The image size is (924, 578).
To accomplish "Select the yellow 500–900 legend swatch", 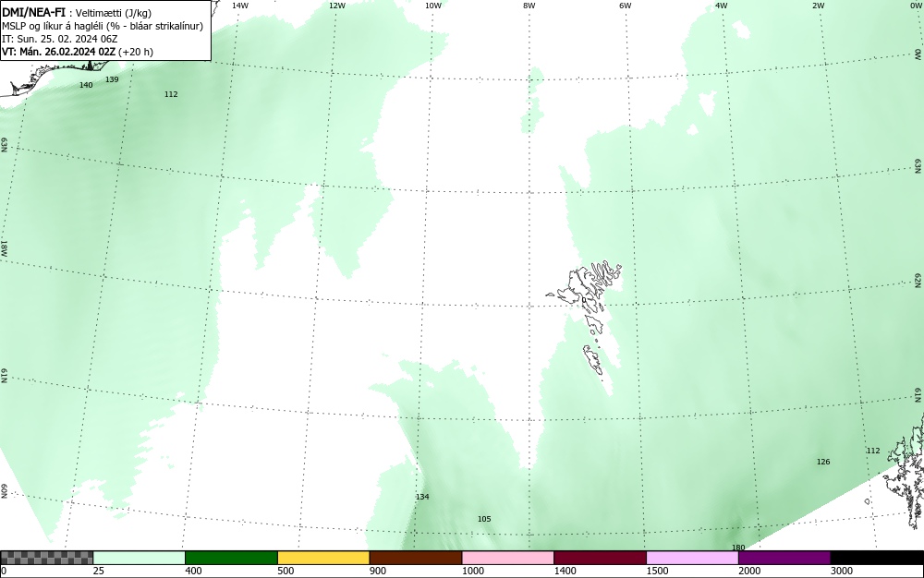I will coord(323,558).
